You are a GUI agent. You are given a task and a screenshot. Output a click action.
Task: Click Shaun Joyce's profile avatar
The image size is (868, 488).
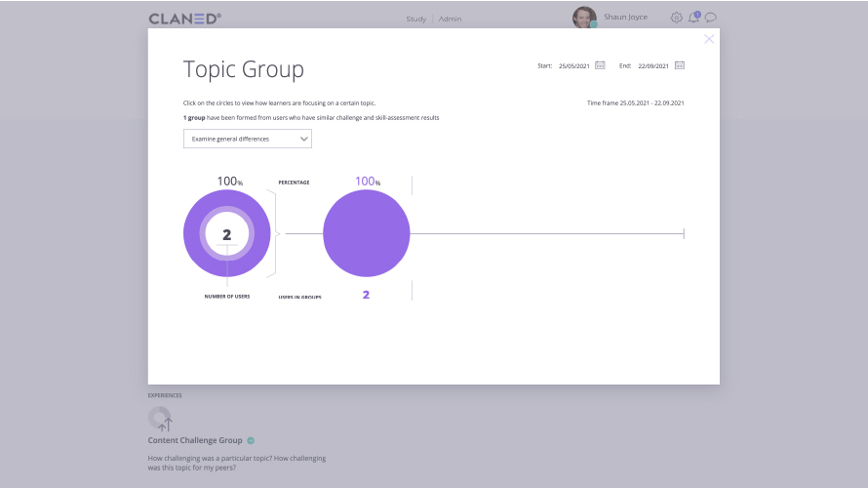pyautogui.click(x=584, y=18)
